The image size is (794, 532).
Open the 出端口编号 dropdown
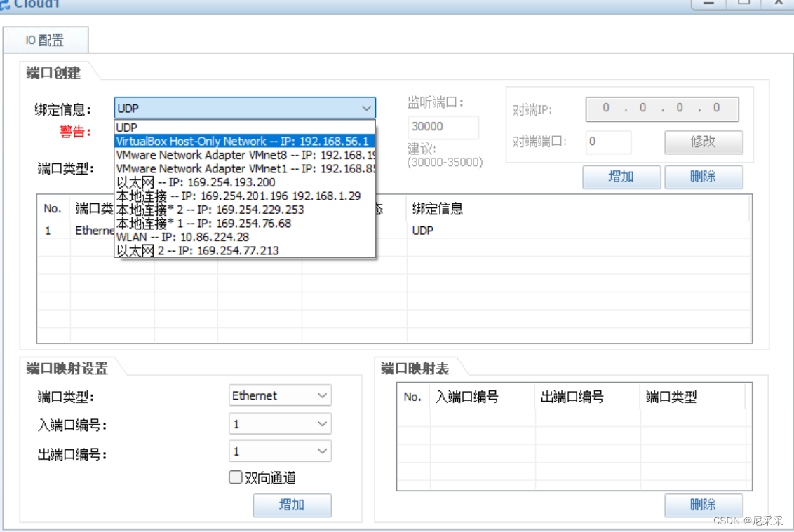coord(280,451)
